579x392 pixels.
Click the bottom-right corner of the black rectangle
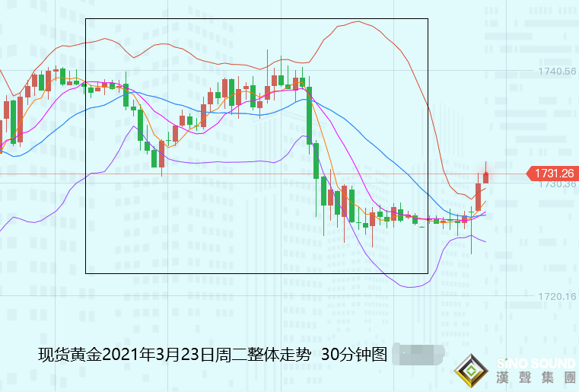(x=428, y=273)
